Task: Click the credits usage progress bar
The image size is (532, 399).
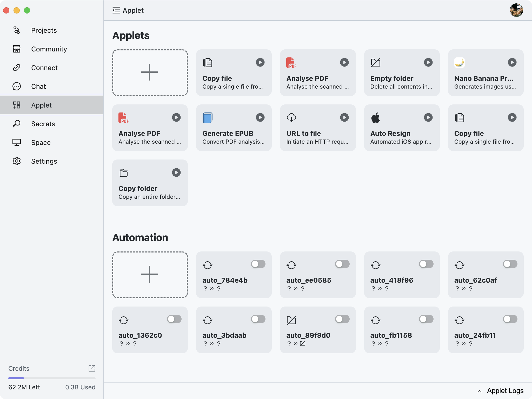Action: [52, 378]
